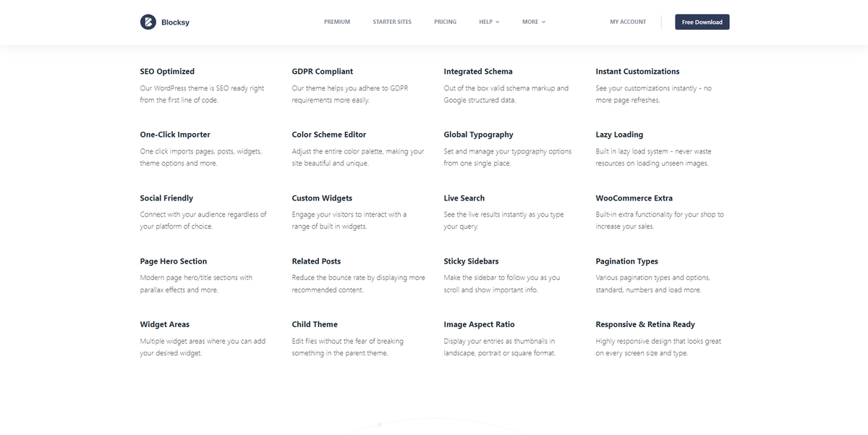Open the Pricing page

click(445, 22)
